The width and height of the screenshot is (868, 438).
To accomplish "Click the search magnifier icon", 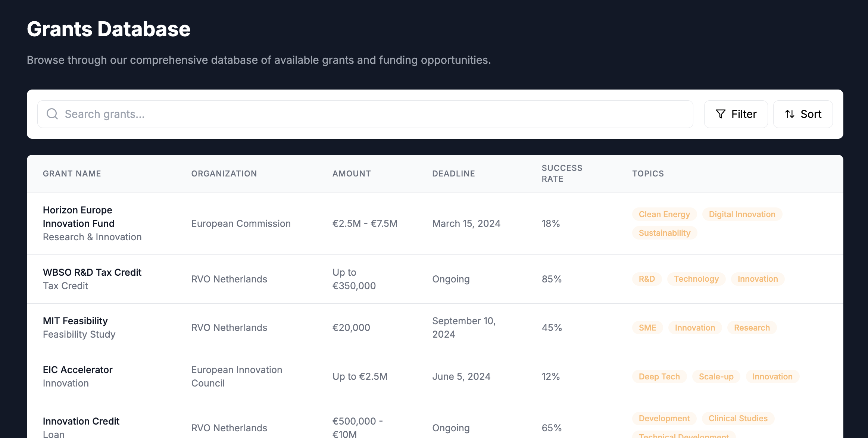I will (53, 114).
